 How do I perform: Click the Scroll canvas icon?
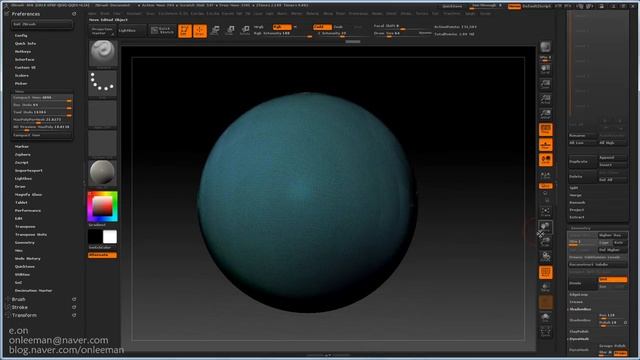(545, 69)
